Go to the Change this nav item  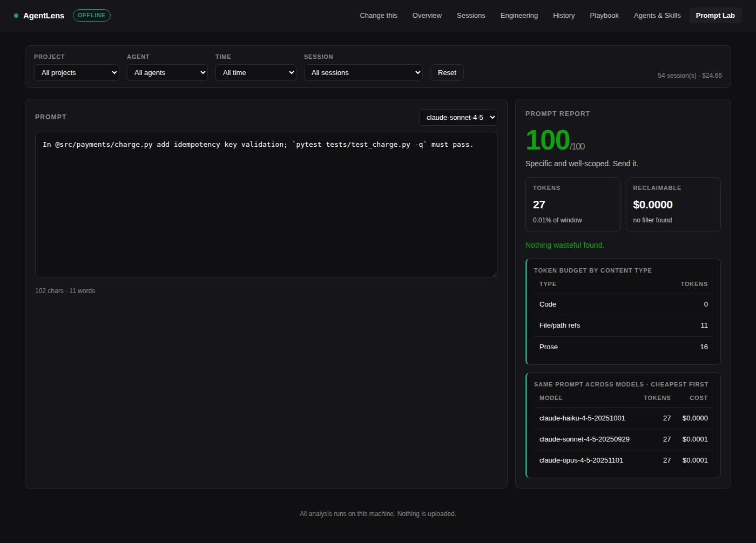click(x=379, y=16)
